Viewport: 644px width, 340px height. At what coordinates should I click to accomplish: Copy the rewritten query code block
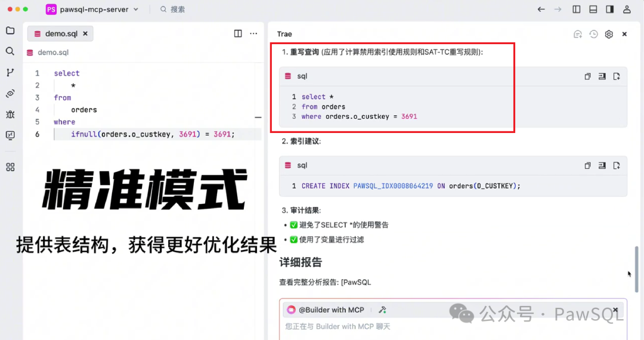click(x=588, y=76)
